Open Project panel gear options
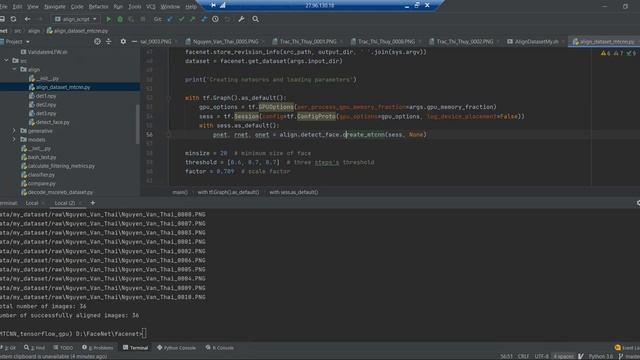Screen dimensions: 640x360 [123, 42]
